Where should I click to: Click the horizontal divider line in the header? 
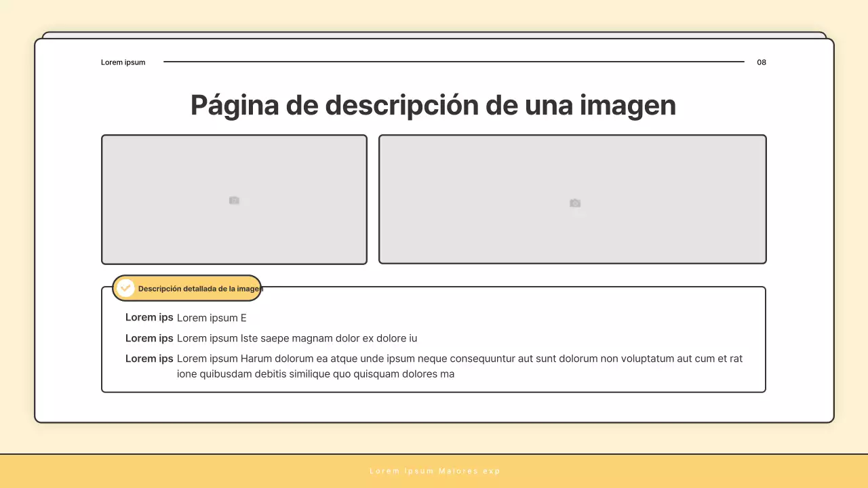pos(454,62)
